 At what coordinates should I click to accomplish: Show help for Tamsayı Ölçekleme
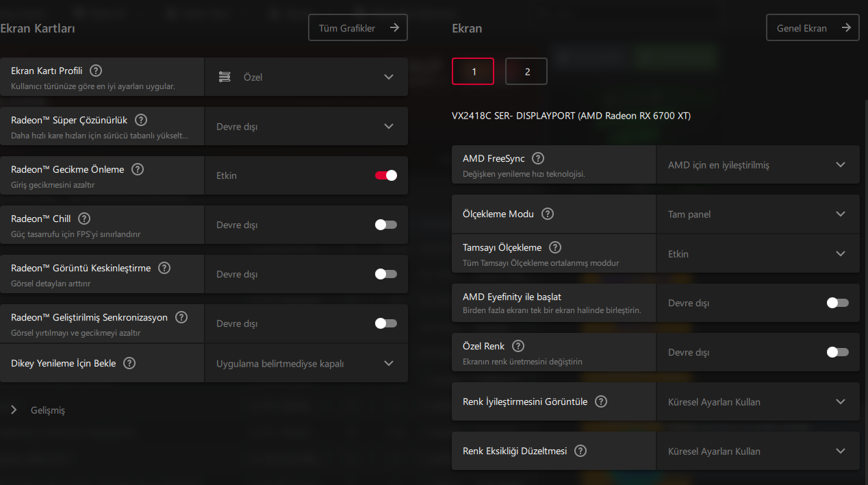click(555, 247)
